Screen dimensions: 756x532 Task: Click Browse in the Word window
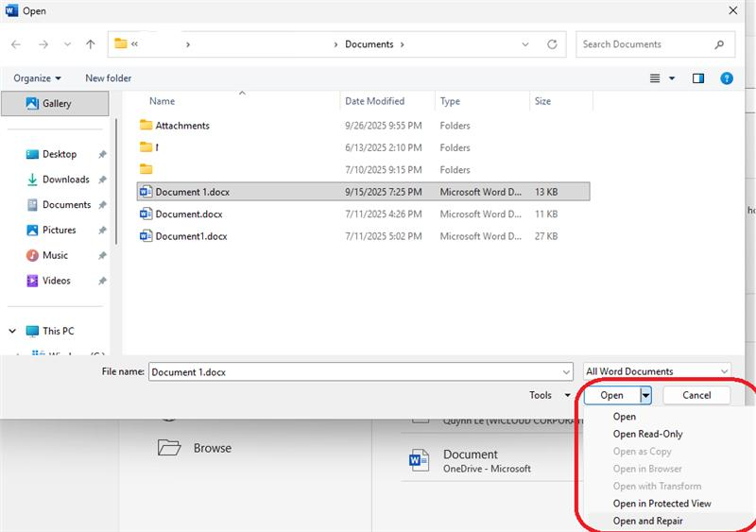click(195, 448)
